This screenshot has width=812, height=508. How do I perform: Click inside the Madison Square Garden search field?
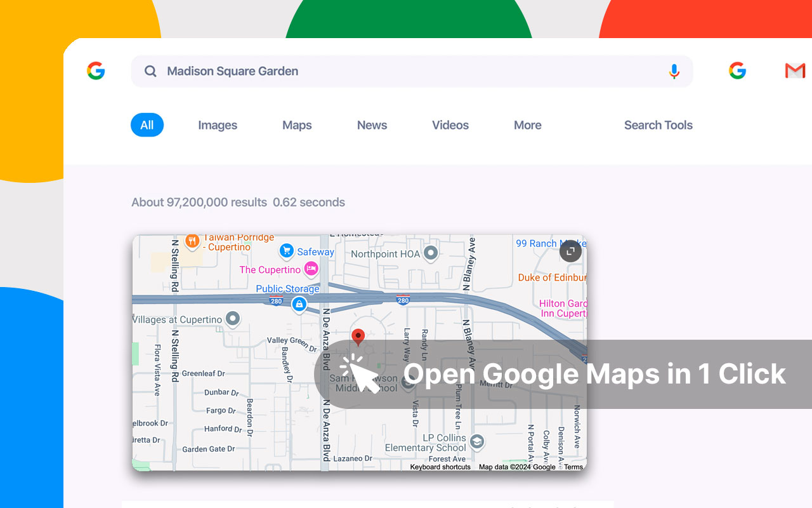tap(317, 71)
